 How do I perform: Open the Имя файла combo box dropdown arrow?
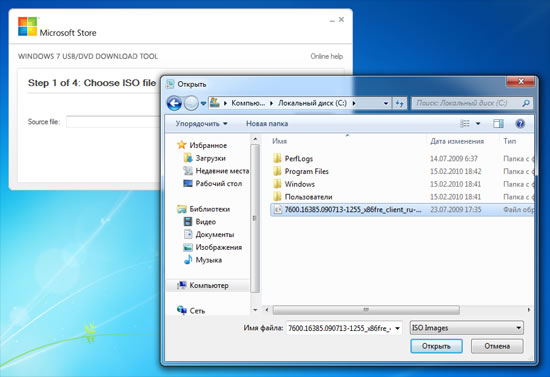click(398, 328)
